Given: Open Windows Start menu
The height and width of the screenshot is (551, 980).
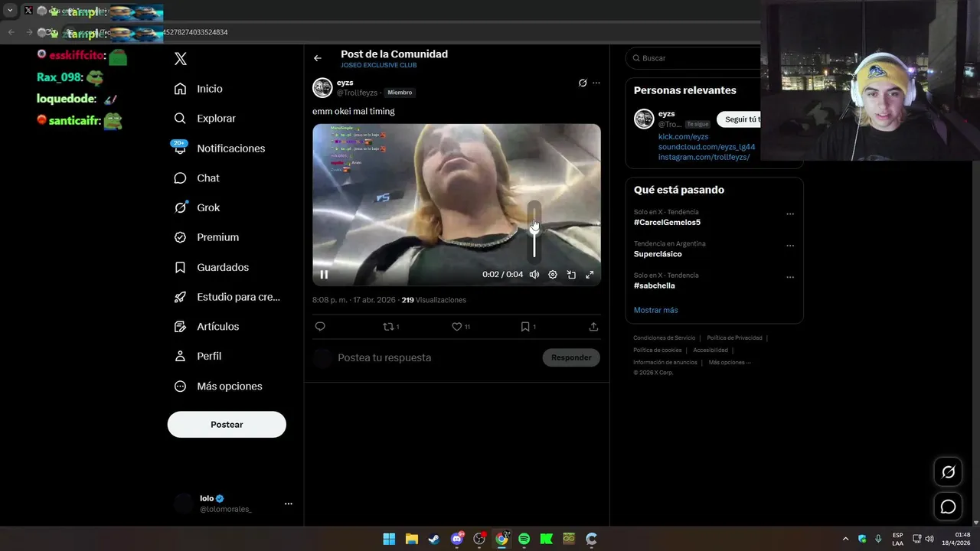Looking at the screenshot, I should point(389,539).
